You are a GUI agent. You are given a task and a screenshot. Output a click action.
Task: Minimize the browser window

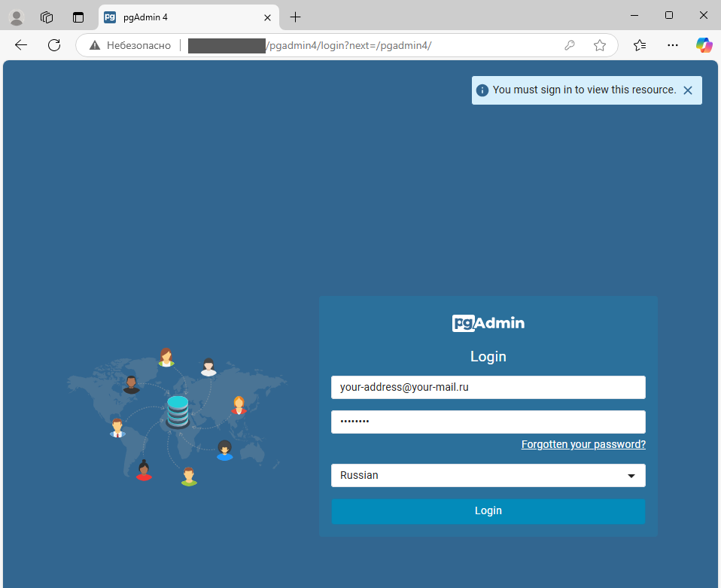tap(634, 16)
